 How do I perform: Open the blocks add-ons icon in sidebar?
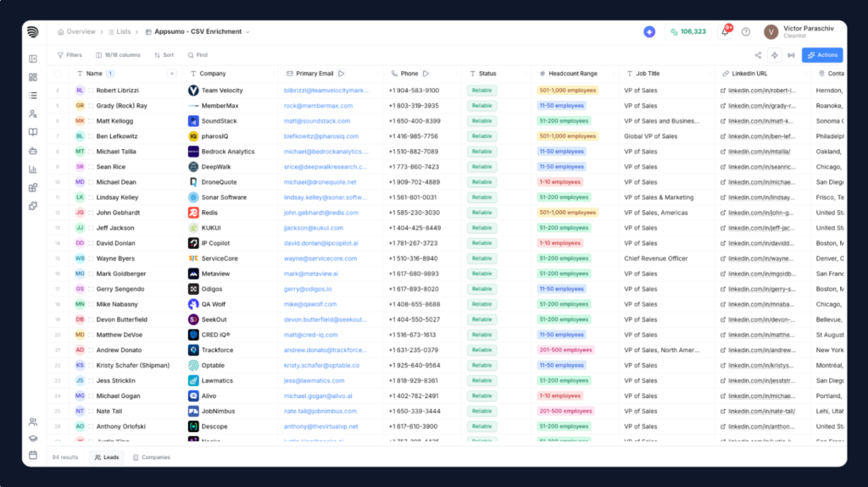(x=33, y=188)
